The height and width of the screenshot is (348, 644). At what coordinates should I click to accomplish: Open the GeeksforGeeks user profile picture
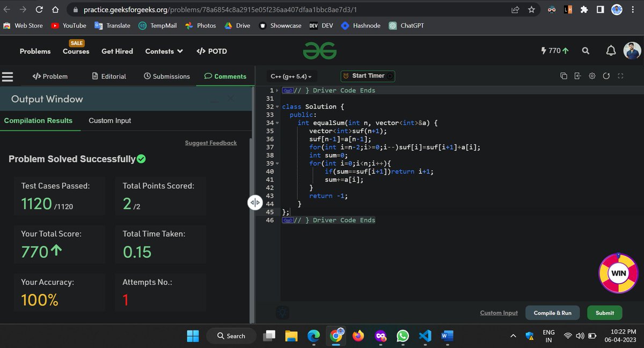[x=632, y=51]
